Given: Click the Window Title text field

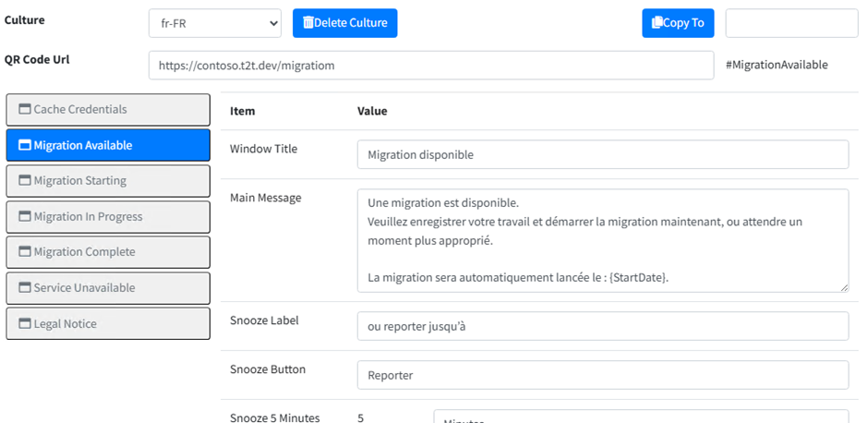Looking at the screenshot, I should tap(602, 155).
